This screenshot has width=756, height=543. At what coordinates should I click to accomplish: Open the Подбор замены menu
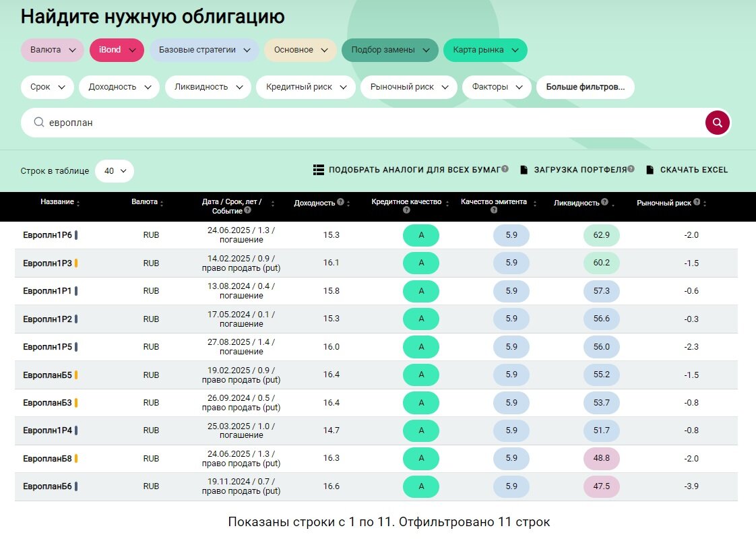[390, 50]
